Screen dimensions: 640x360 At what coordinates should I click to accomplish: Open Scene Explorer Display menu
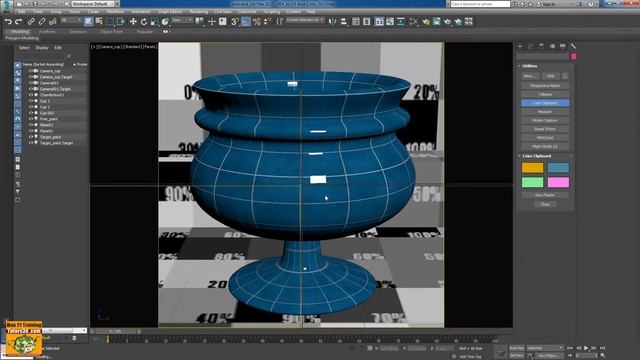point(42,48)
